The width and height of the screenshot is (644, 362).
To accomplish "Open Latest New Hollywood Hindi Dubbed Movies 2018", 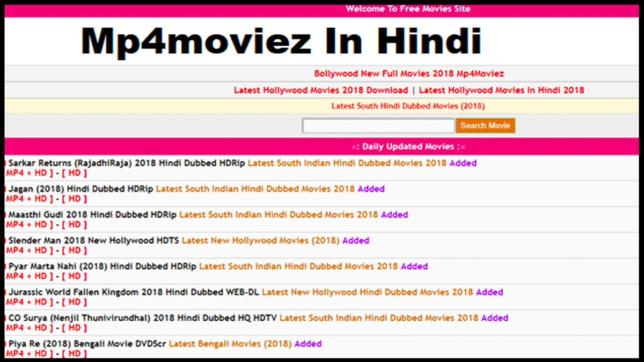I will pyautogui.click(x=368, y=292).
